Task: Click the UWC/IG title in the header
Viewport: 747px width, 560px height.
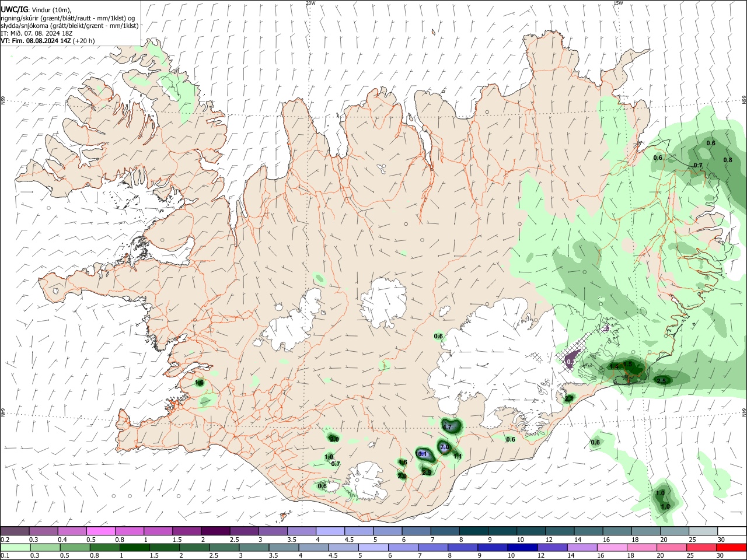Action: click(x=14, y=10)
